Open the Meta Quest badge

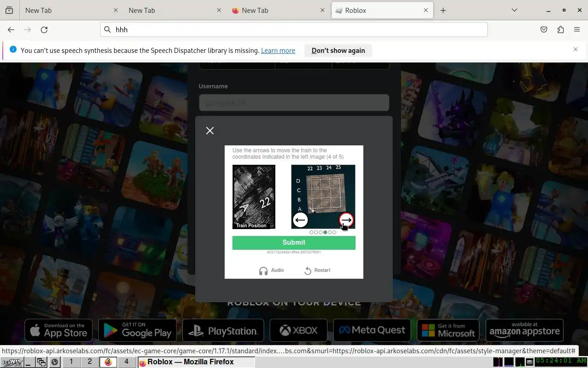[x=372, y=330]
